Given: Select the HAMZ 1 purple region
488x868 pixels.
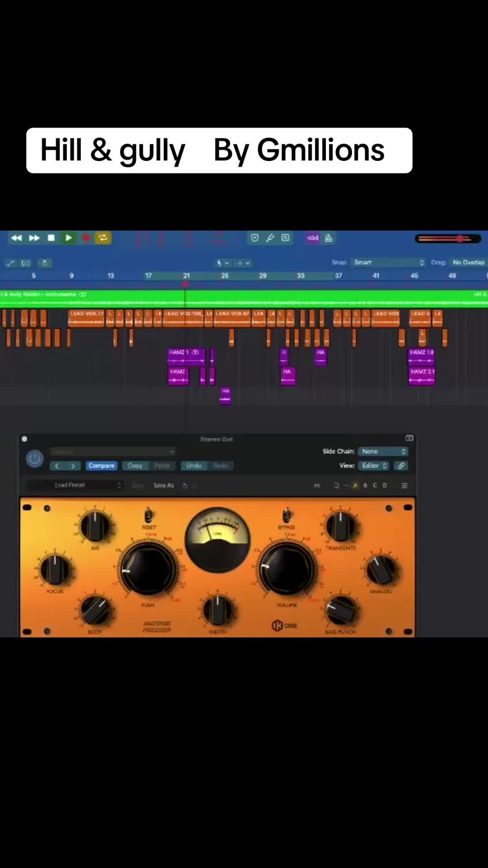Looking at the screenshot, I should click(x=186, y=356).
